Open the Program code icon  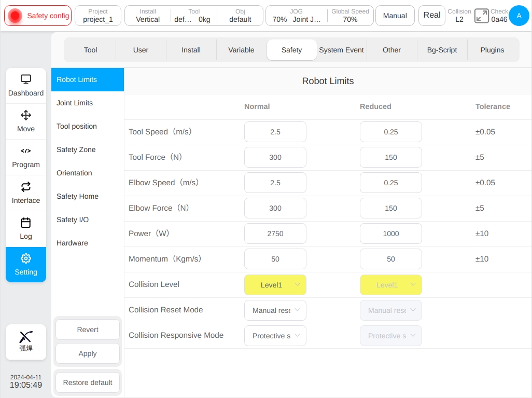[x=26, y=151]
